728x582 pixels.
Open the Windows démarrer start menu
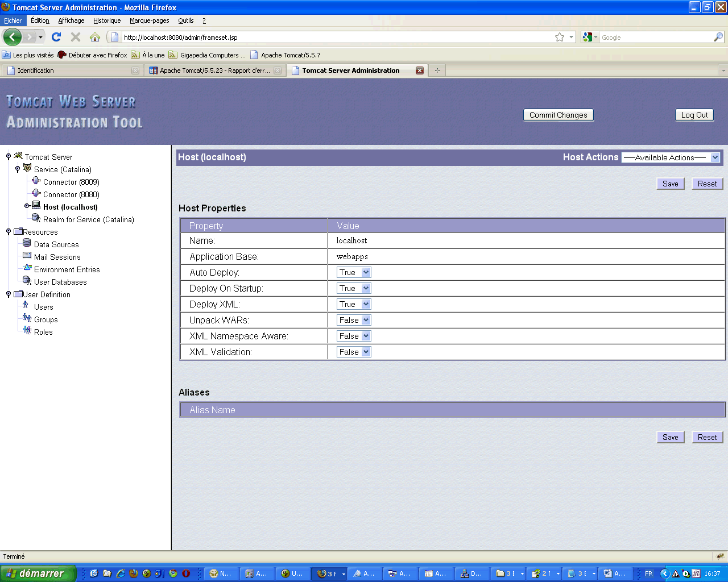click(38, 573)
